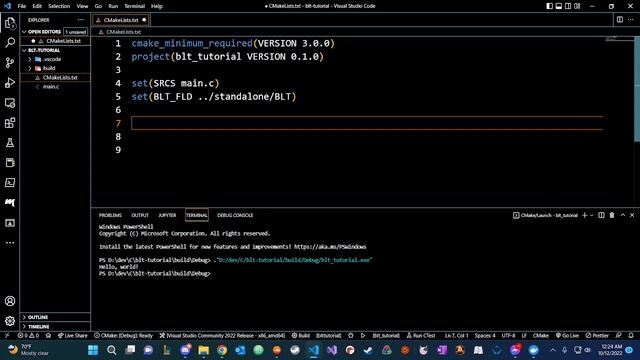The height and width of the screenshot is (360, 640).
Task: Open the Run menu
Action: point(113,6)
